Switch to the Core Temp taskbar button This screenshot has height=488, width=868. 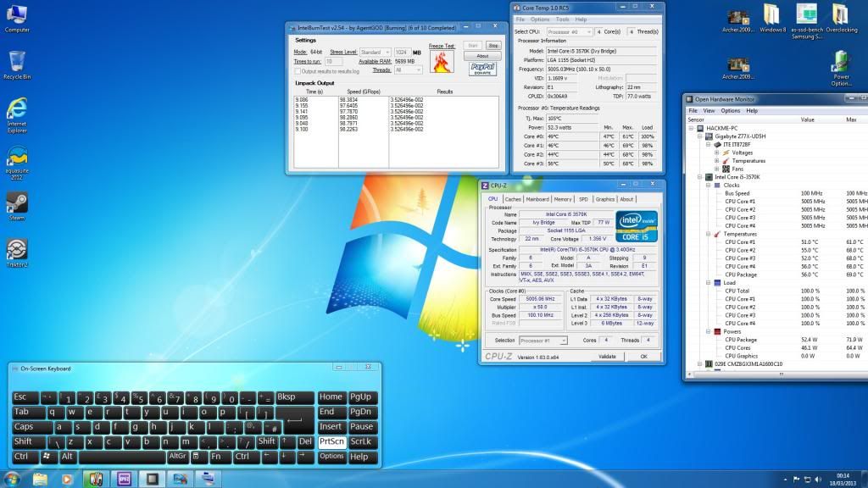pos(96,480)
